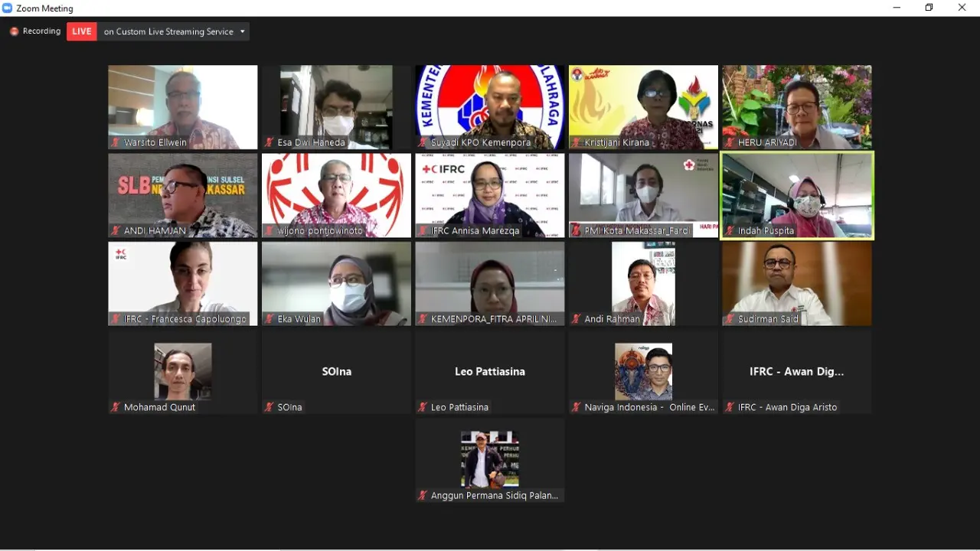Image resolution: width=980 pixels, height=551 pixels.
Task: Expand the Custom Live Streaming Service dropdown arrow
Action: 243,31
